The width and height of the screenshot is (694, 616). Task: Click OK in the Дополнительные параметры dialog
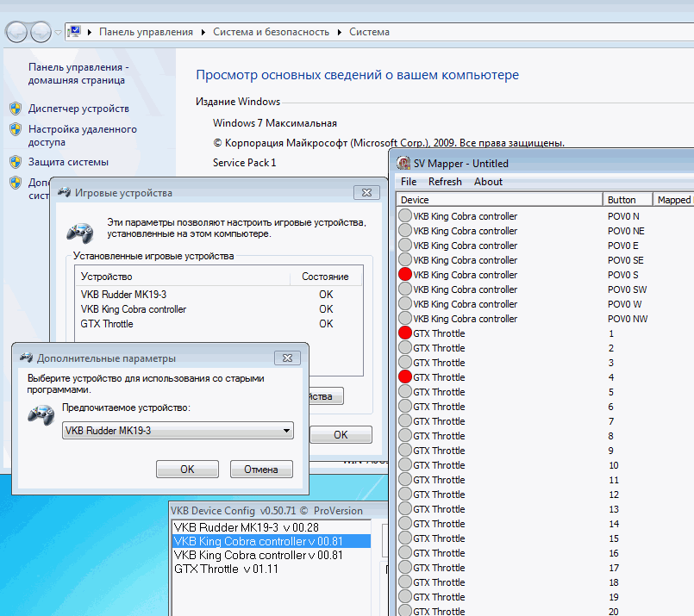pyautogui.click(x=187, y=470)
